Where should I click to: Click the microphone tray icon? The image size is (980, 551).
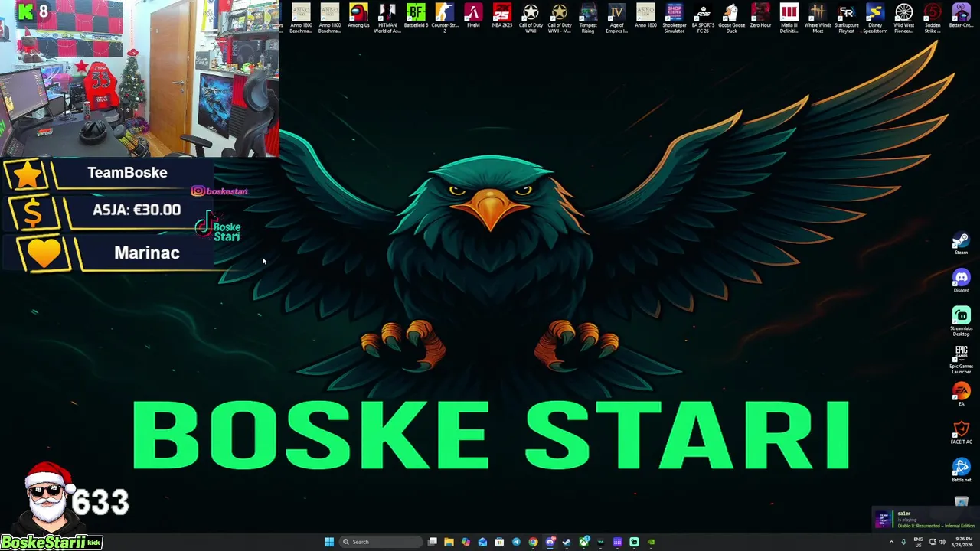point(903,542)
